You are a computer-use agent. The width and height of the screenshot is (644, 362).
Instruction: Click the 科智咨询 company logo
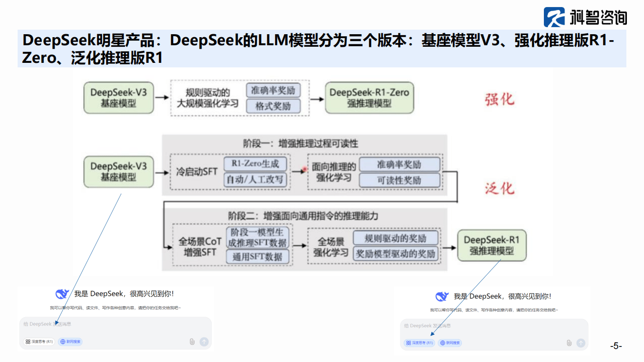[585, 17]
